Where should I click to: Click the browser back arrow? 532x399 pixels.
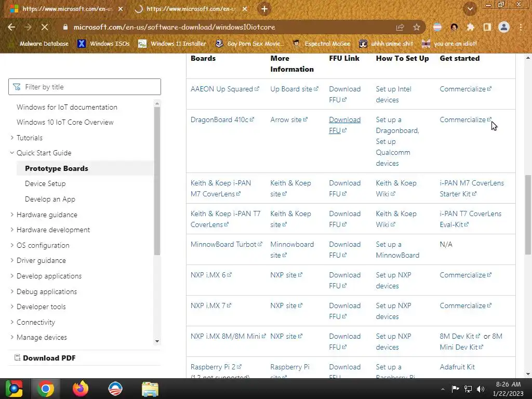pos(11,27)
